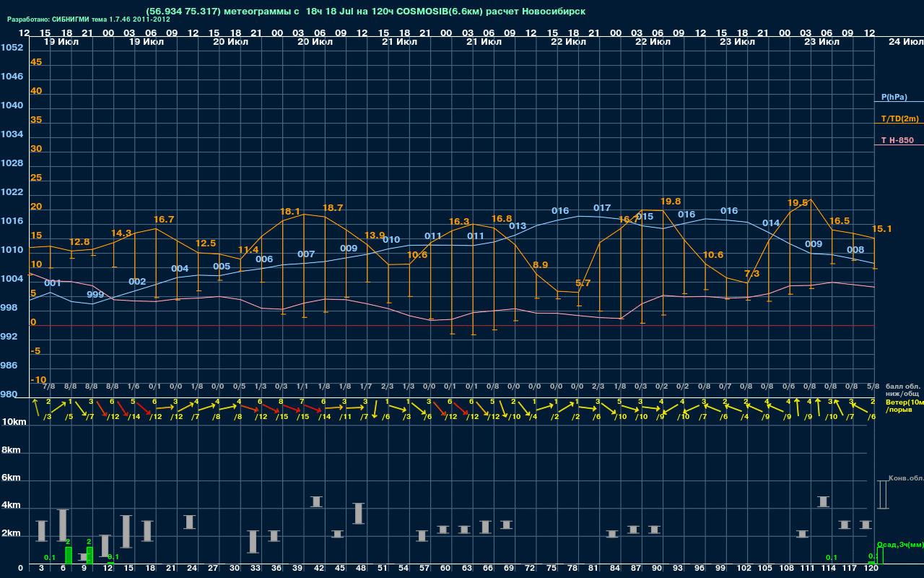This screenshot has width=924, height=578.
Task: Click the 010 pressure value
Action: [391, 240]
